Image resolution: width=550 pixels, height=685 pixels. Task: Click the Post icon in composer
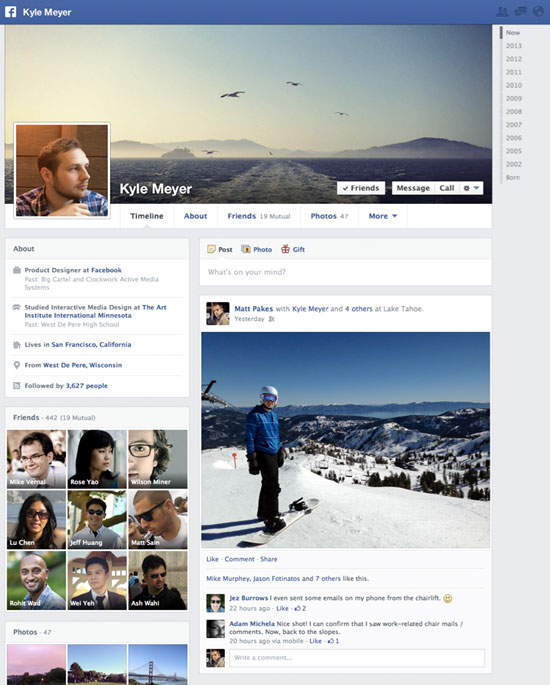tap(211, 249)
